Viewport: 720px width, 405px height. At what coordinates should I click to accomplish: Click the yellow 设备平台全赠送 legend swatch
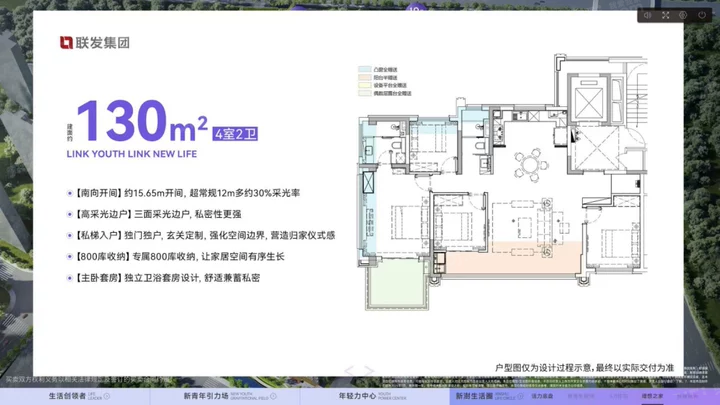365,85
